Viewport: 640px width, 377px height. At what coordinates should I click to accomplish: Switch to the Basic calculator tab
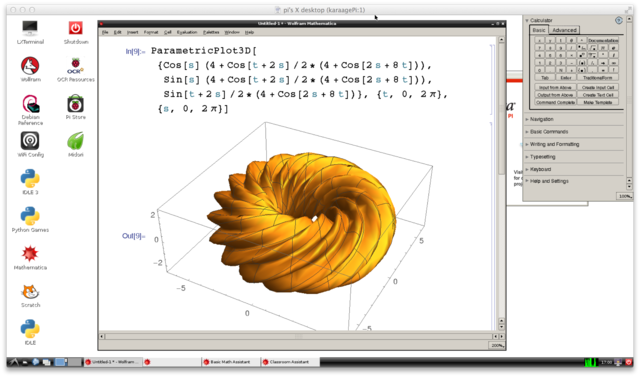click(x=539, y=30)
